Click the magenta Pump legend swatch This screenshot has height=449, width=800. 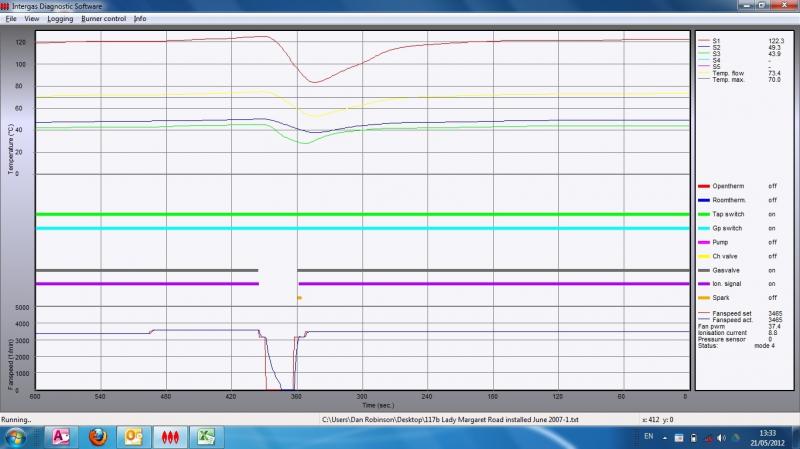[703, 242]
